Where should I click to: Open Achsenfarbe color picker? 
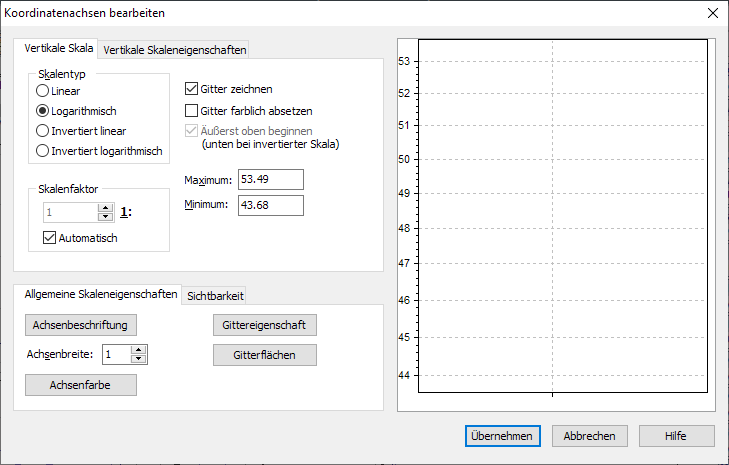[x=81, y=385]
